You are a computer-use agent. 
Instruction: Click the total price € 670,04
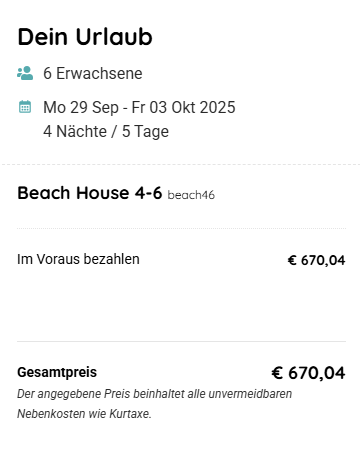click(308, 373)
